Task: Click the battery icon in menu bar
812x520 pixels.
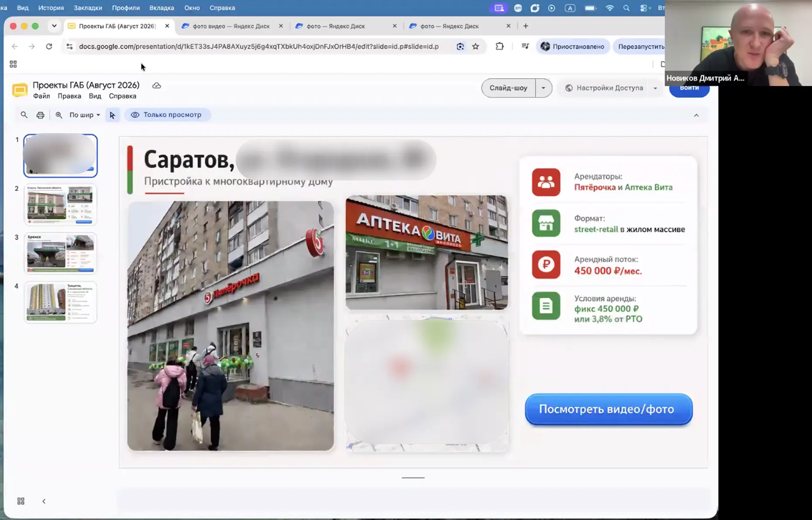Action: point(590,8)
